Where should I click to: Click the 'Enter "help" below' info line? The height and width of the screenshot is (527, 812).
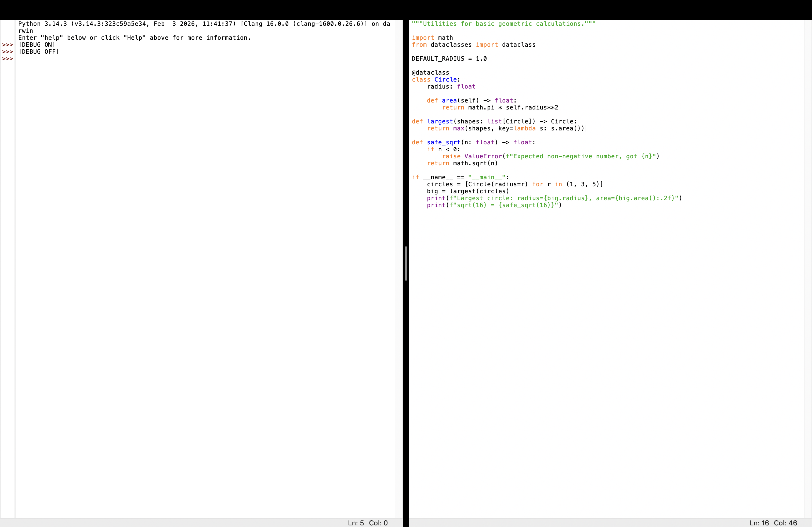(135, 38)
